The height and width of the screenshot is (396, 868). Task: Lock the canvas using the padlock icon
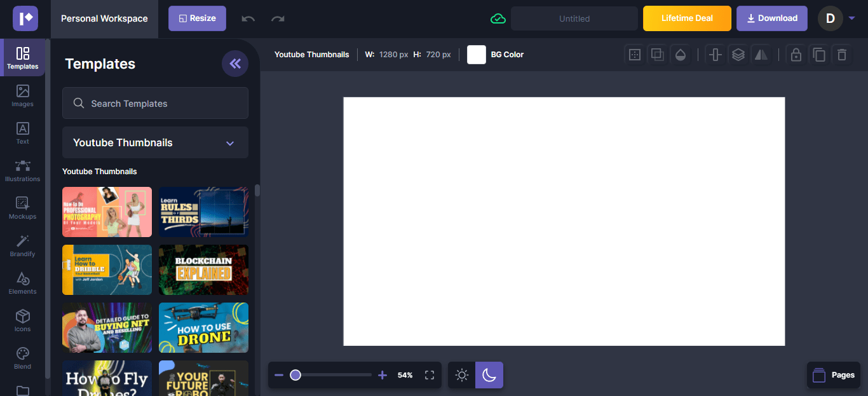point(796,55)
